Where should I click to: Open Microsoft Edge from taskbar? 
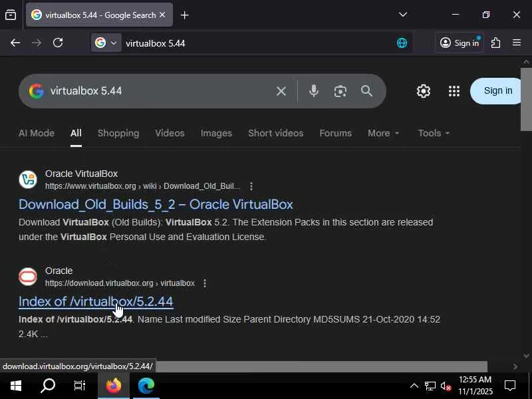146,386
